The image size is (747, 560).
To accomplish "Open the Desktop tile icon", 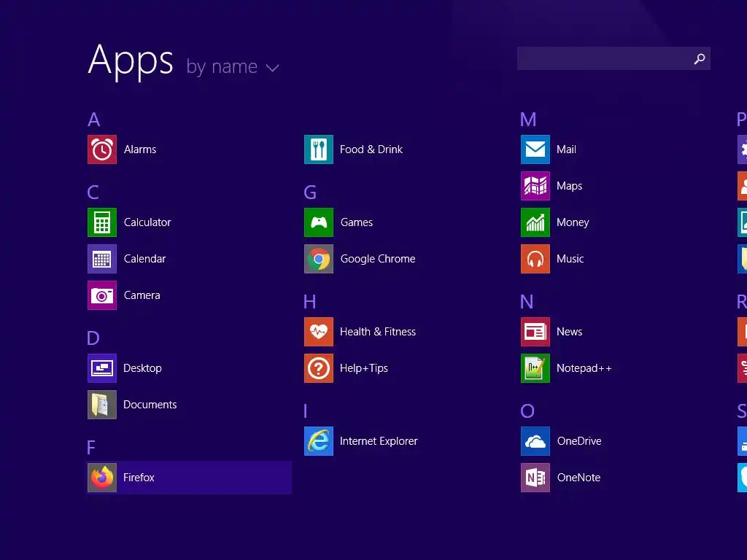I will tap(102, 368).
